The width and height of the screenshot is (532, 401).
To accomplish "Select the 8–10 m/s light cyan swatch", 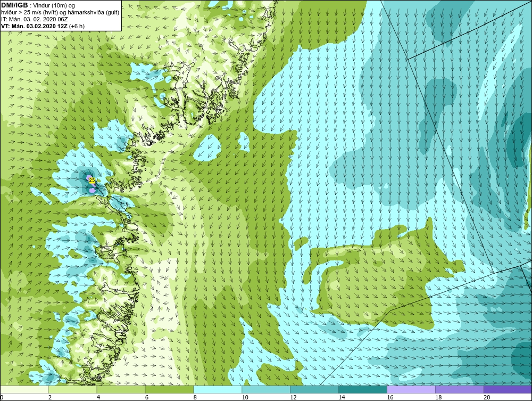I will tap(218, 389).
